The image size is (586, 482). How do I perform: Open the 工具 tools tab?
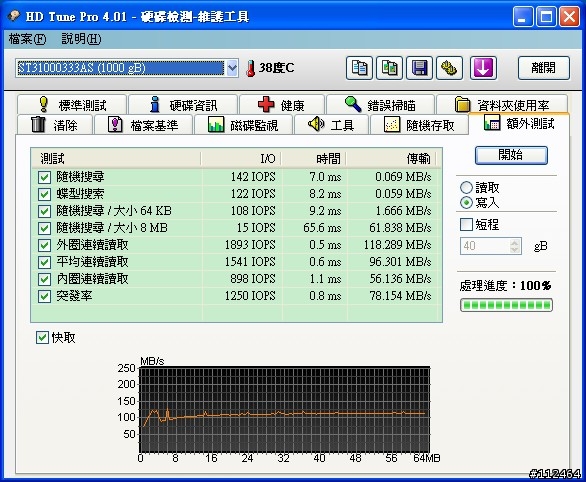point(331,125)
